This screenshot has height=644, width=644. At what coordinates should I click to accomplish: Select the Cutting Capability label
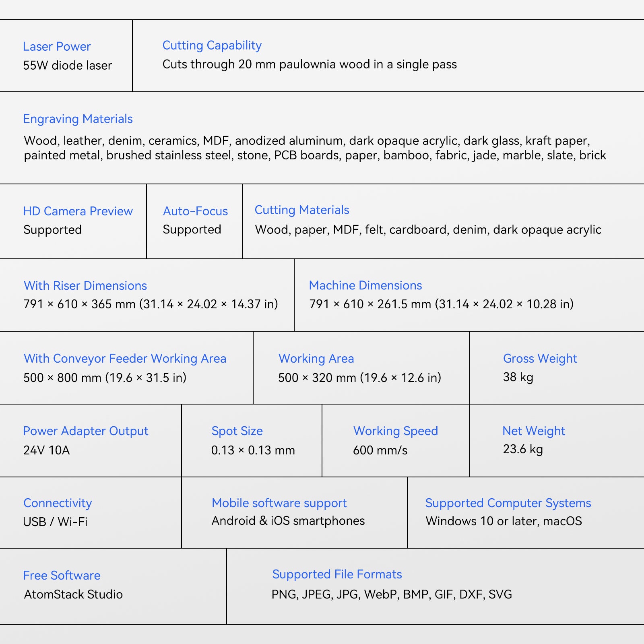pos(212,45)
